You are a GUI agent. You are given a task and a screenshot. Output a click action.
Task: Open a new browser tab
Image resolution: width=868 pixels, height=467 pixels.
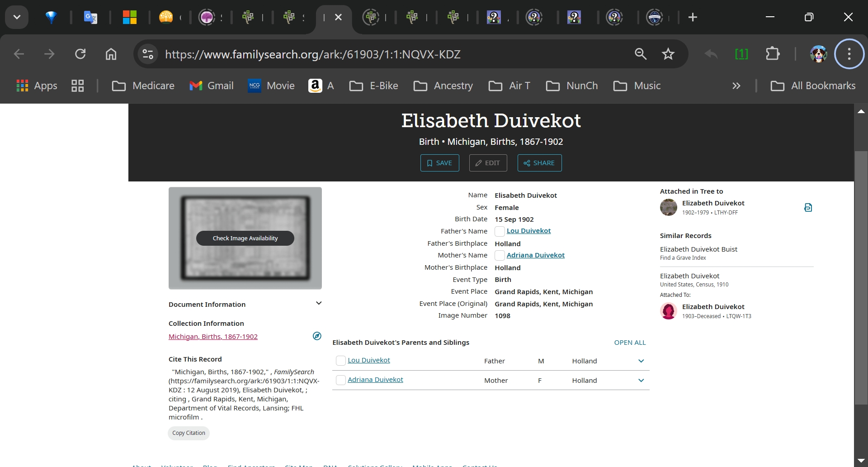click(693, 17)
